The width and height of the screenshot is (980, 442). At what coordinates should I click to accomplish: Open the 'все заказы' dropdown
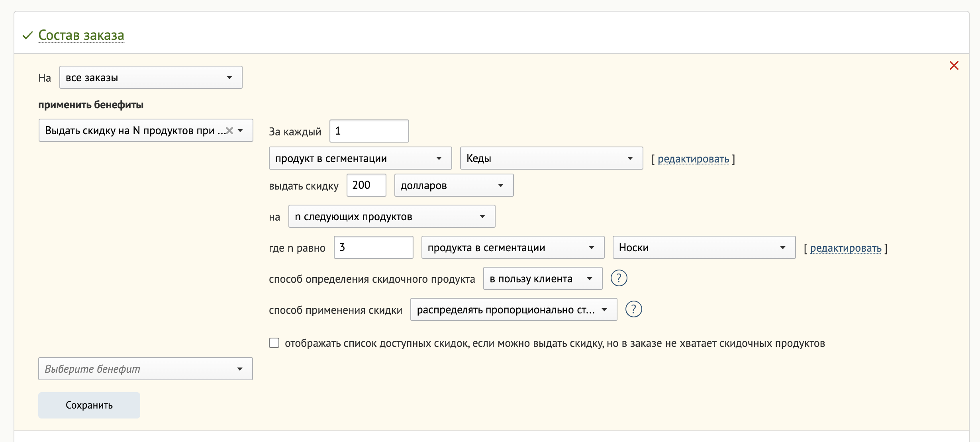[151, 77]
